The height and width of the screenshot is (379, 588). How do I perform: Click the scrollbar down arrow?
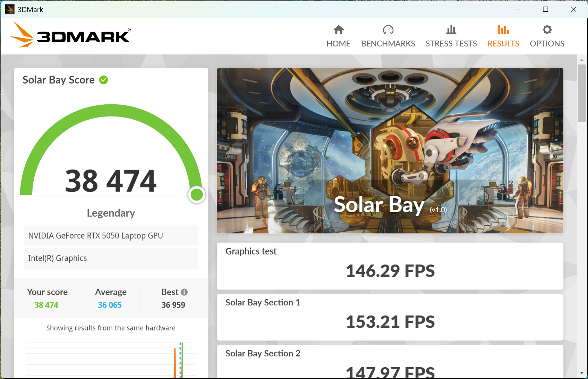[x=582, y=373]
